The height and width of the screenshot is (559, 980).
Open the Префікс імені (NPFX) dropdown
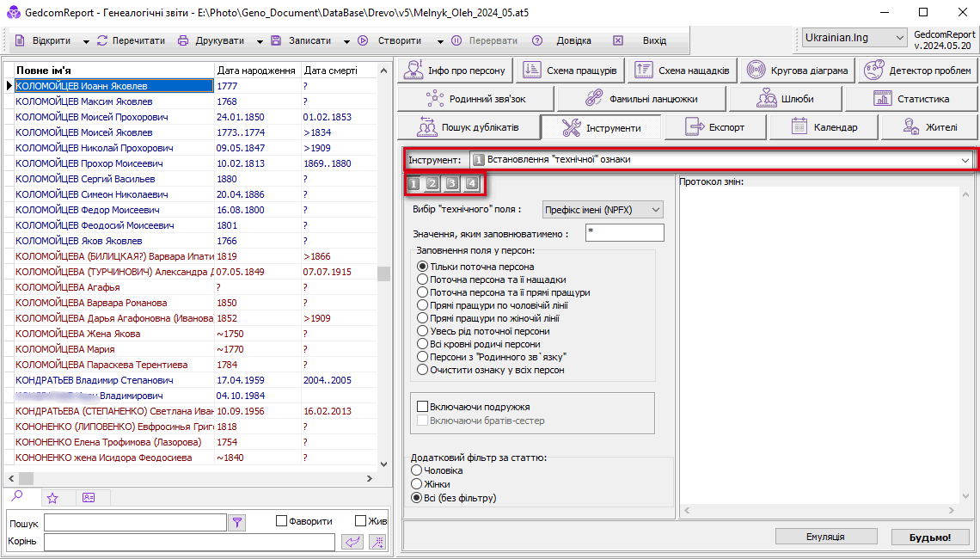click(603, 210)
